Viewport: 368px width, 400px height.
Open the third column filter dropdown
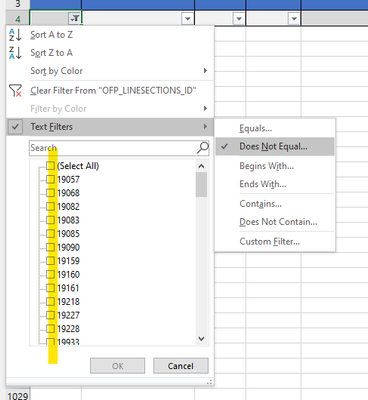pyautogui.click(x=239, y=19)
